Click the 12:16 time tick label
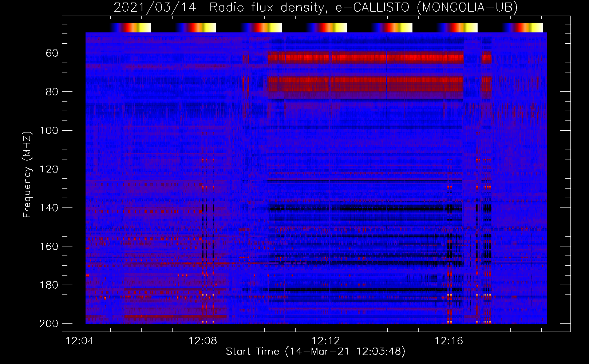The width and height of the screenshot is (589, 364). [449, 341]
